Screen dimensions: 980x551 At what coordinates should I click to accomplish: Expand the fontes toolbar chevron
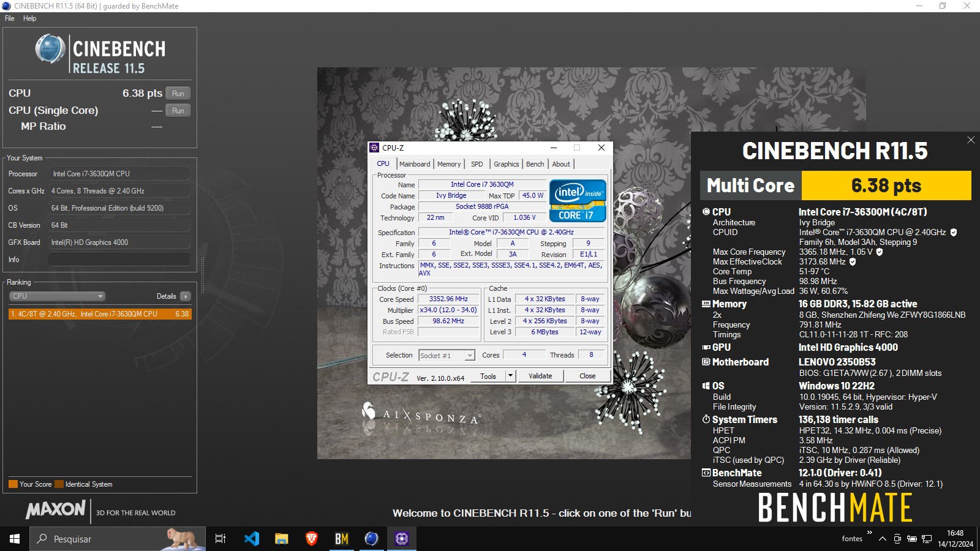869,532
